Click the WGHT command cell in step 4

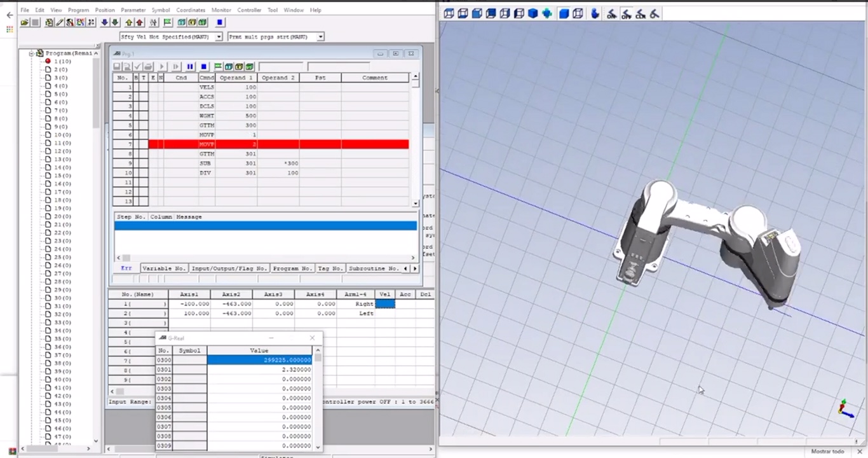coord(207,116)
